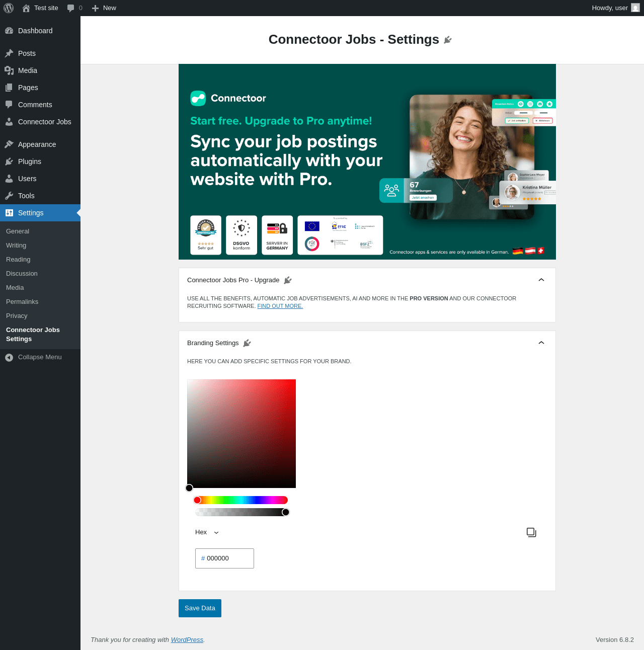Click the Collapse Menu arrow icon
The image size is (644, 650).
point(9,357)
